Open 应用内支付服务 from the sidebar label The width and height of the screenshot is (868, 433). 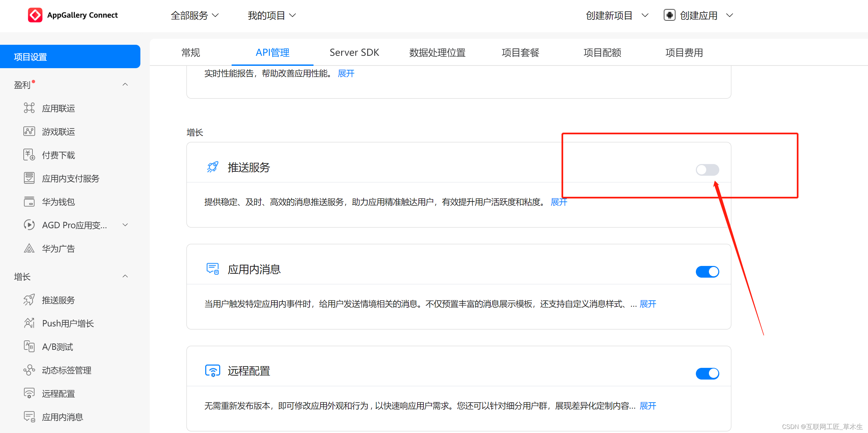click(71, 178)
